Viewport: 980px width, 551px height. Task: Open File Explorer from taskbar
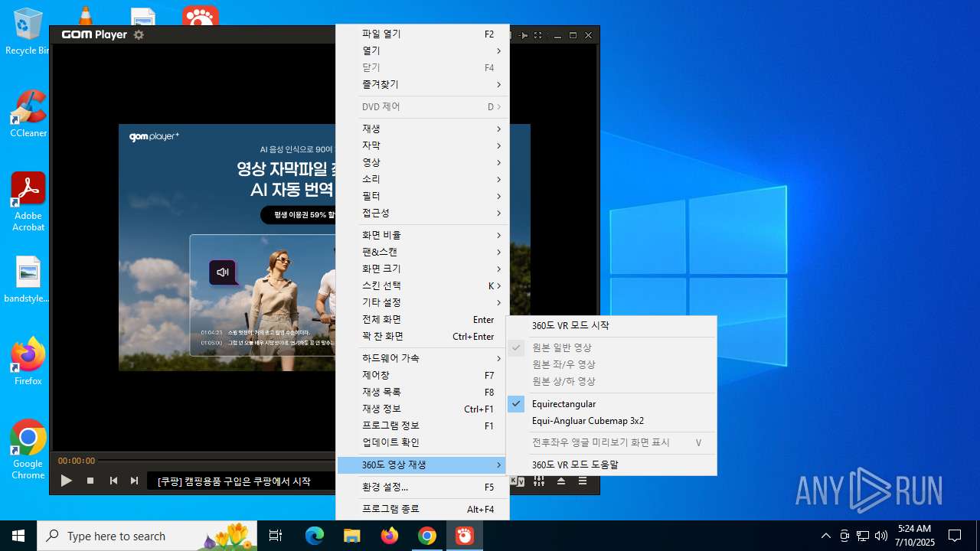click(x=351, y=536)
